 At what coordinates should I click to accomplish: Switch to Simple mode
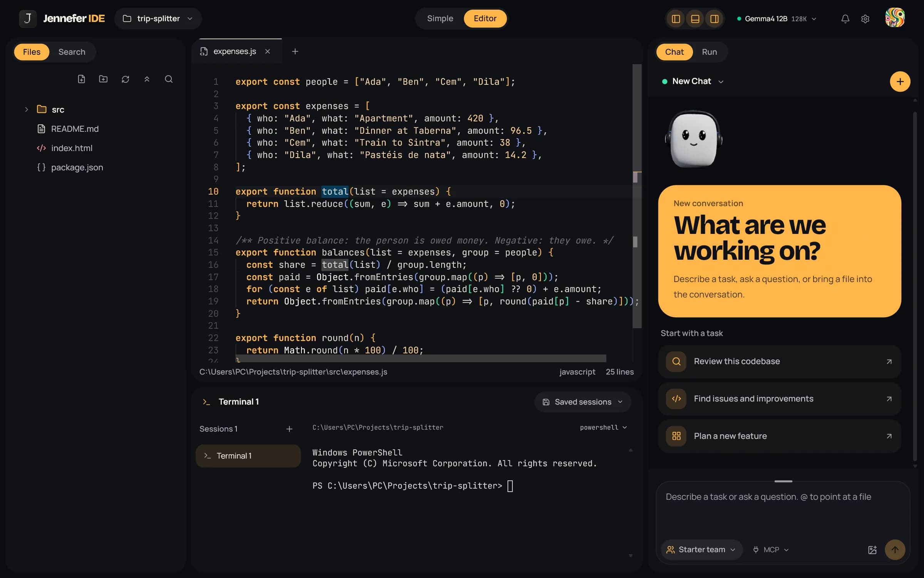click(x=440, y=18)
